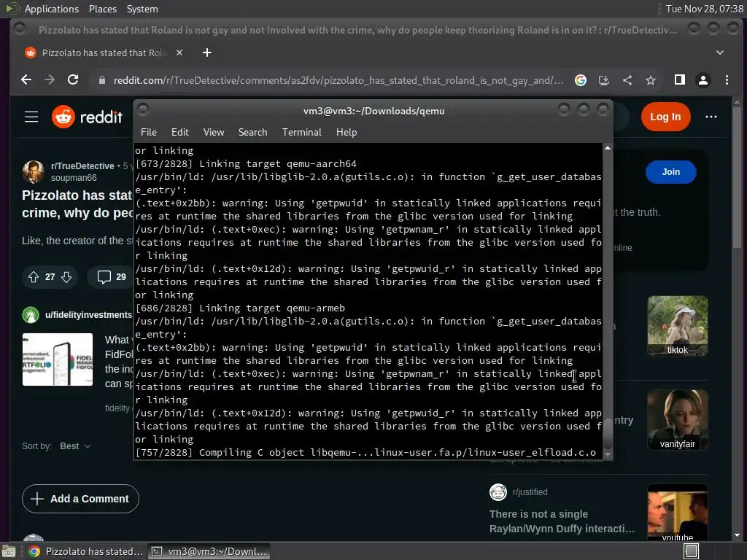The height and width of the screenshot is (560, 747).
Task: Share this page via address bar icon
Action: point(627,80)
